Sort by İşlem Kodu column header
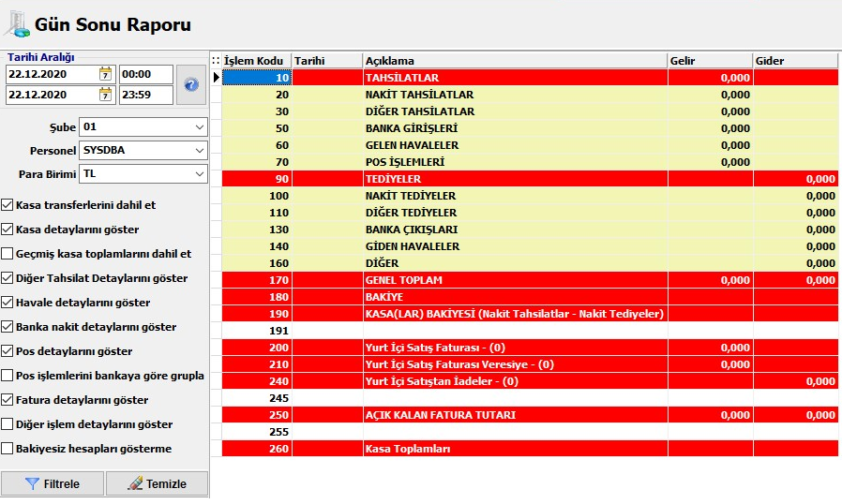842x504 pixels. 257,61
